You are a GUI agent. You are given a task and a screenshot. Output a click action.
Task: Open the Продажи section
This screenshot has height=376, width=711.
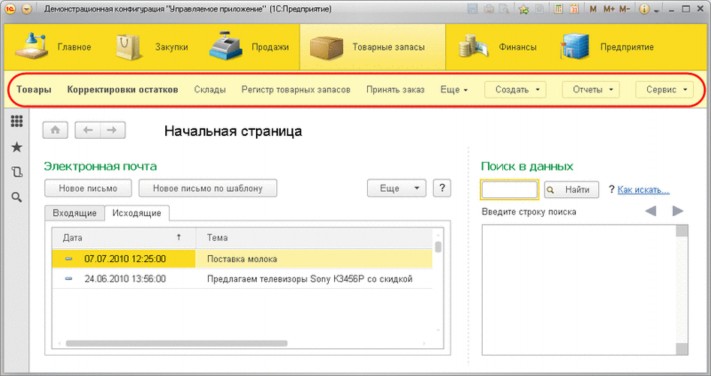249,47
